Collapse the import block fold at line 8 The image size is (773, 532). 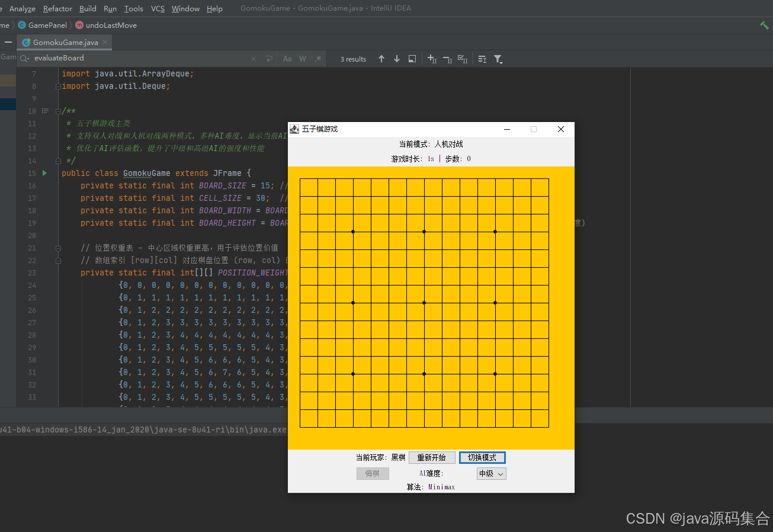tap(58, 86)
